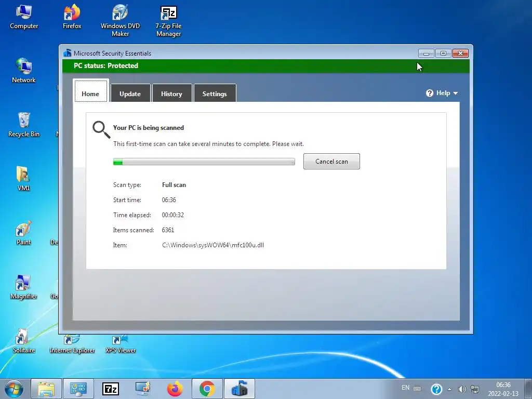Select the Recycle Bin icon
Screen dimensions: 532x399
(24, 125)
